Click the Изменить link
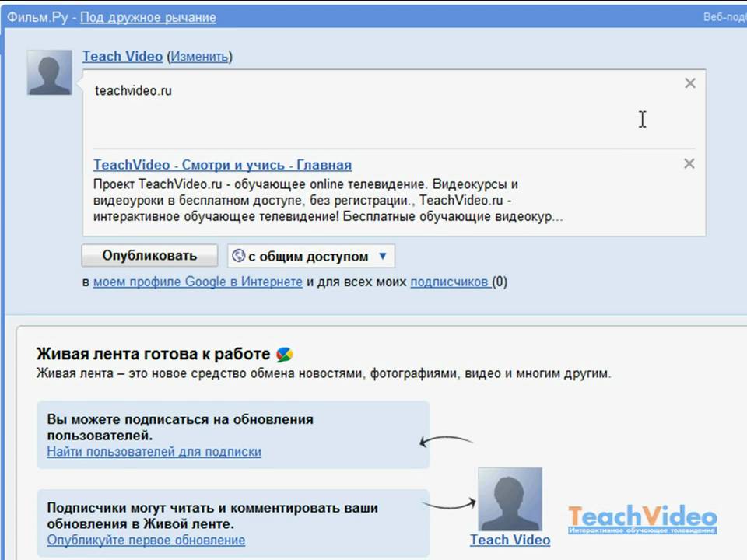This screenshot has width=747, height=560. [x=200, y=57]
